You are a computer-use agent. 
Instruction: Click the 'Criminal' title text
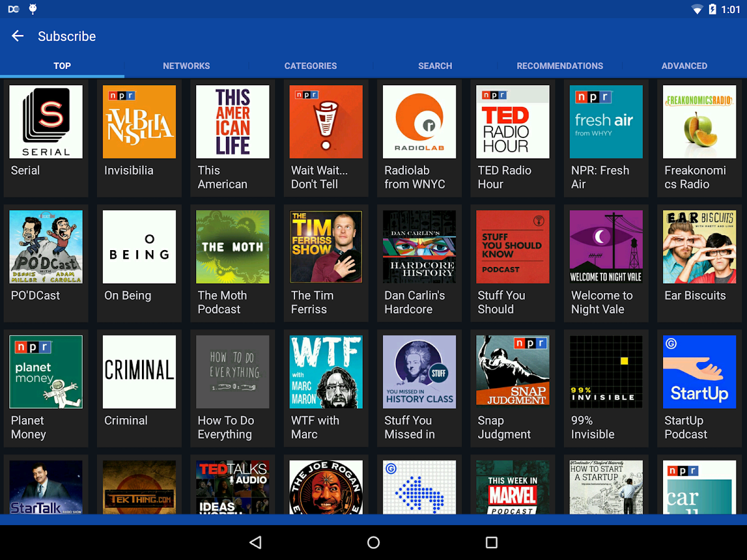pos(126,421)
